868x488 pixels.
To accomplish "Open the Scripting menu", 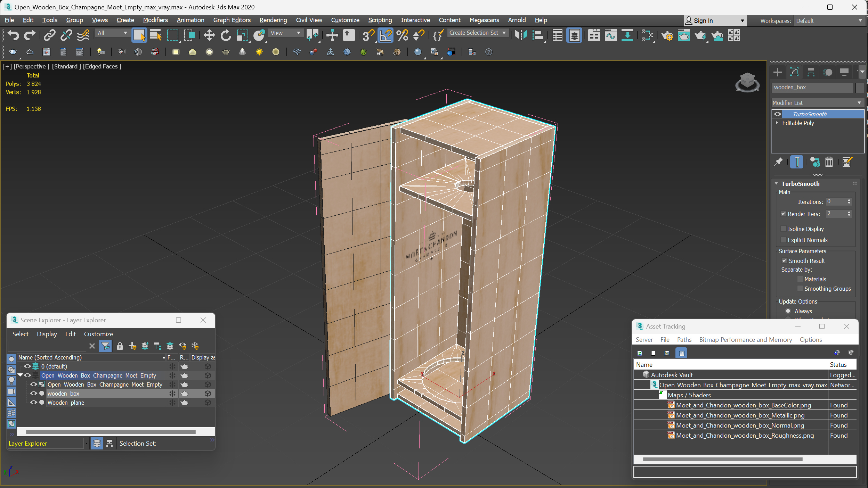I will [x=380, y=20].
